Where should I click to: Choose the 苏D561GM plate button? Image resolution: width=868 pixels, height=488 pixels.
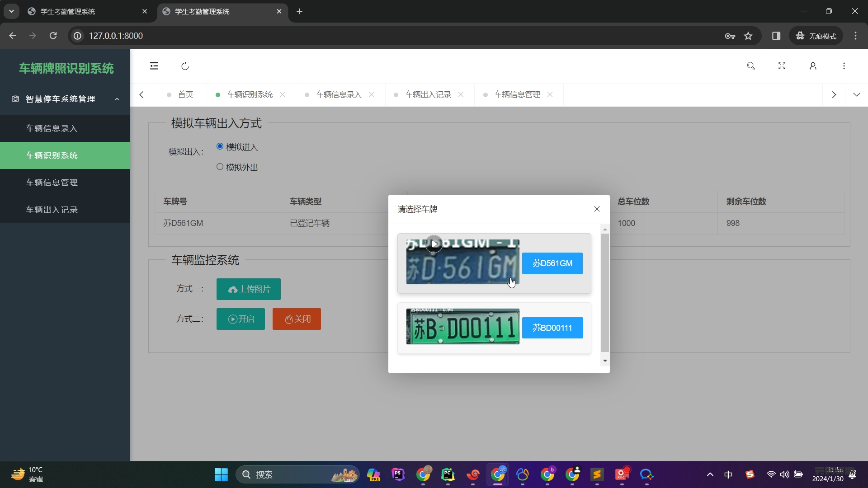click(552, 263)
